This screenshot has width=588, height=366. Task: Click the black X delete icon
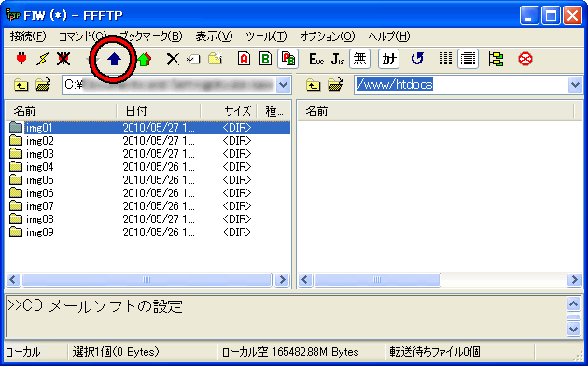point(173,59)
